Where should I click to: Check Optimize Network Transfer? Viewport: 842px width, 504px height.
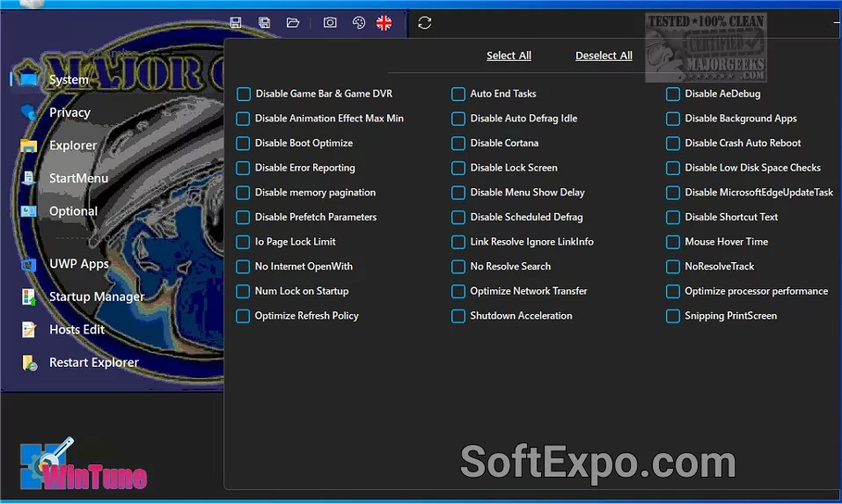tap(458, 291)
